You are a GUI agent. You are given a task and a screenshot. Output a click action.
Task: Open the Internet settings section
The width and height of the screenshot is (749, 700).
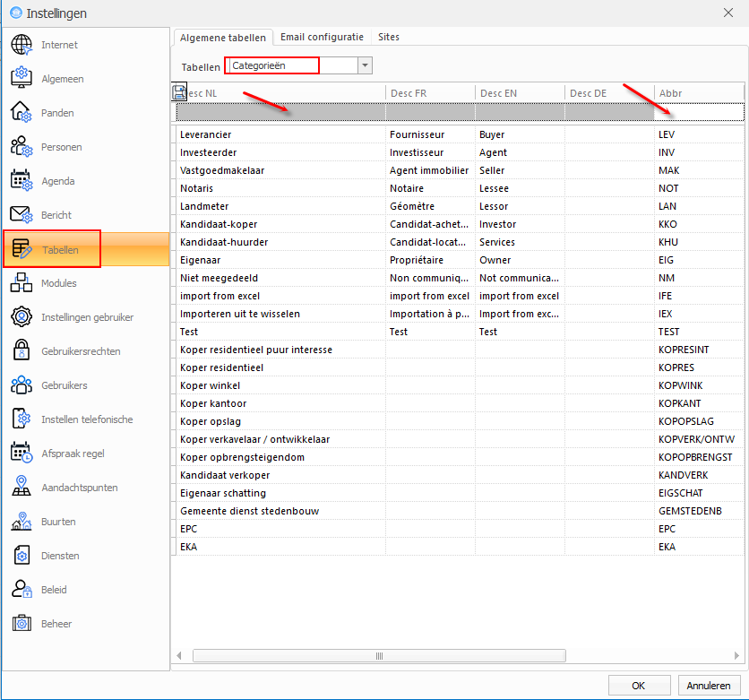(54, 44)
